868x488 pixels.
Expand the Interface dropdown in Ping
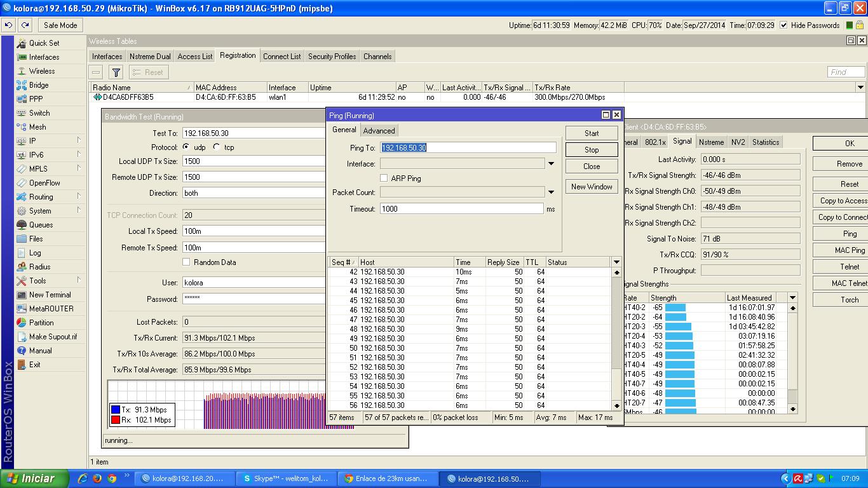(551, 164)
